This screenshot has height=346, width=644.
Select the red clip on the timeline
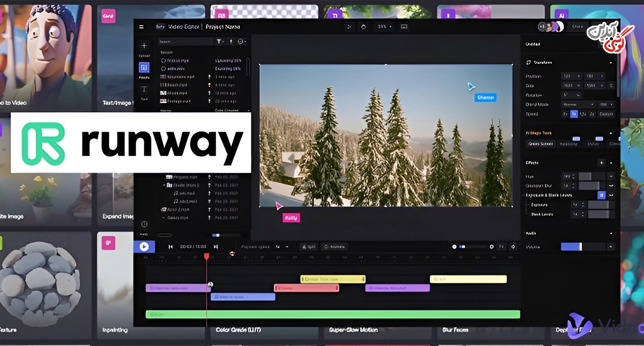point(306,288)
